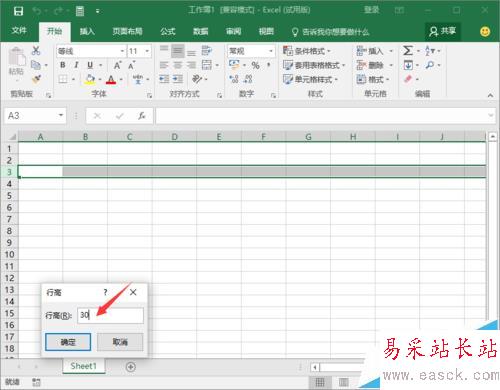Click the text Orientation icon

197,79
